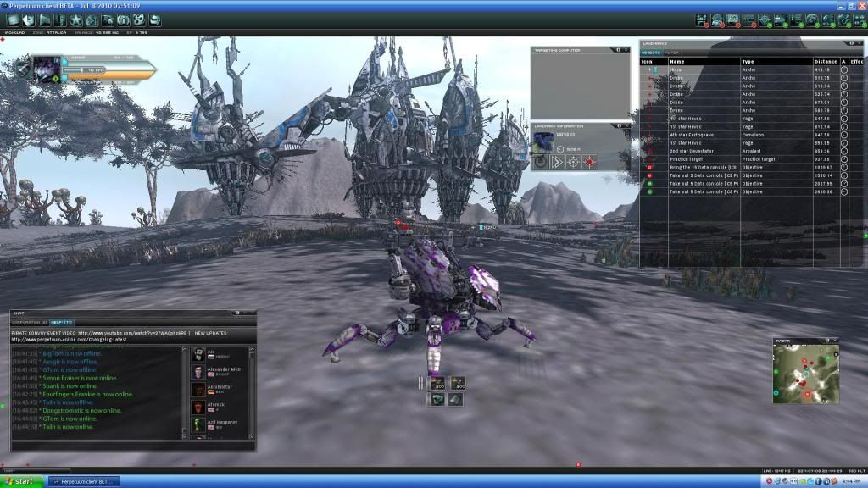Sort landmarks by Name column header
The height and width of the screenshot is (488, 868).
click(x=704, y=61)
